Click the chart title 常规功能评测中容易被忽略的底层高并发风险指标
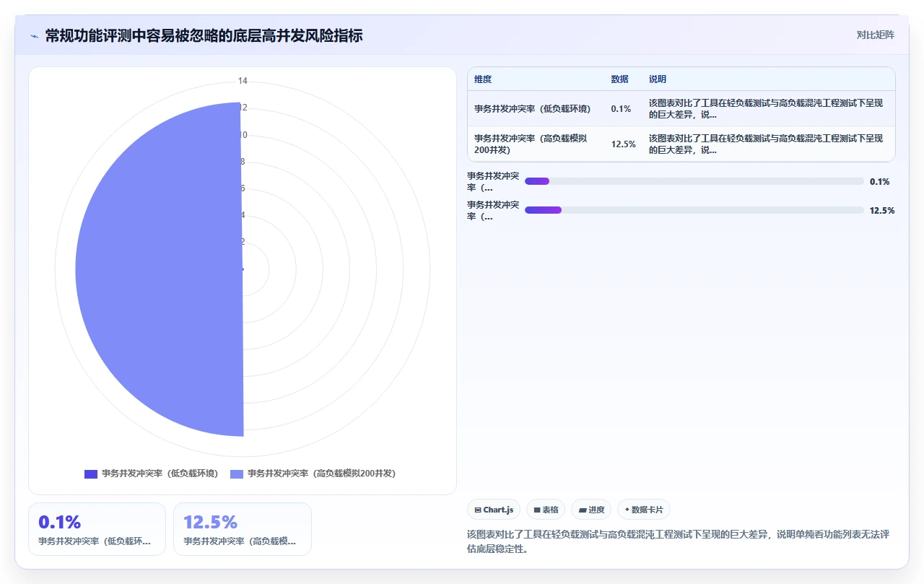 point(204,35)
